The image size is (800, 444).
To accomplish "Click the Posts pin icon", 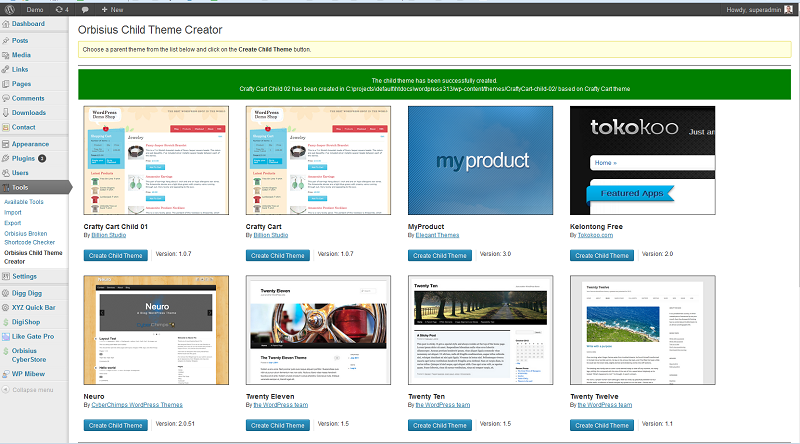I will tap(6, 40).
